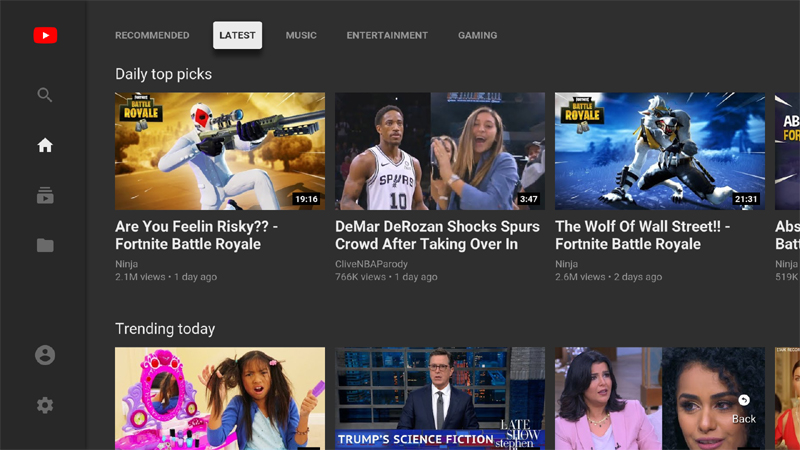Open CliveNBAParody channel name
800x450 pixels.
pyautogui.click(x=371, y=264)
